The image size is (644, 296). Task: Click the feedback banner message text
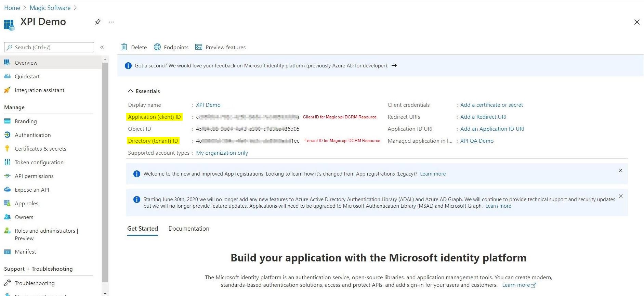261,66
